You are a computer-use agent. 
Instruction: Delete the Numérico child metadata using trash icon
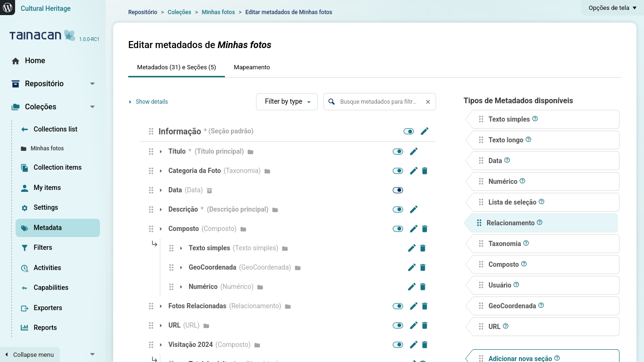coord(422,287)
